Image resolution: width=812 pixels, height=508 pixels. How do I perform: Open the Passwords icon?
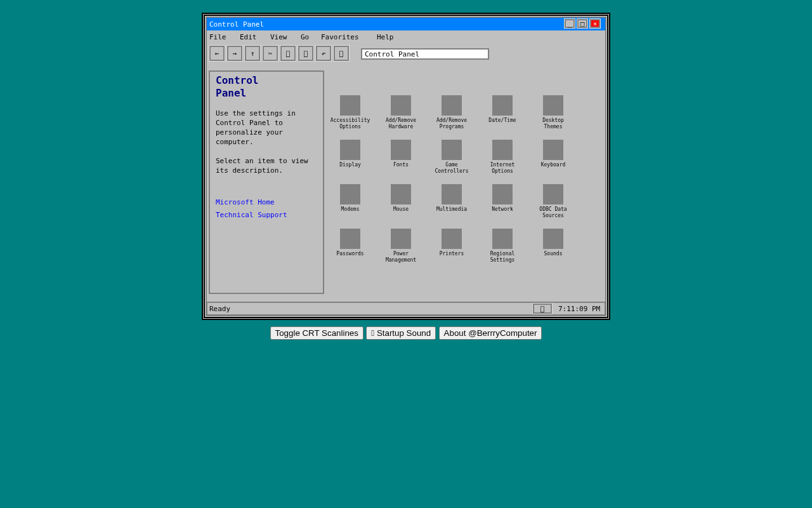pyautogui.click(x=350, y=237)
